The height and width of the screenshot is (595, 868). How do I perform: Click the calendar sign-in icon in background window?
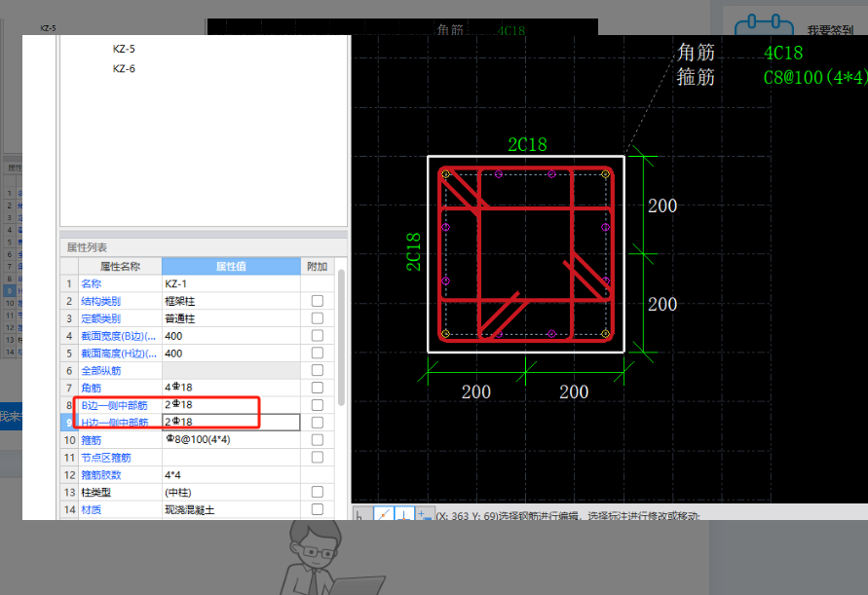pyautogui.click(x=765, y=25)
